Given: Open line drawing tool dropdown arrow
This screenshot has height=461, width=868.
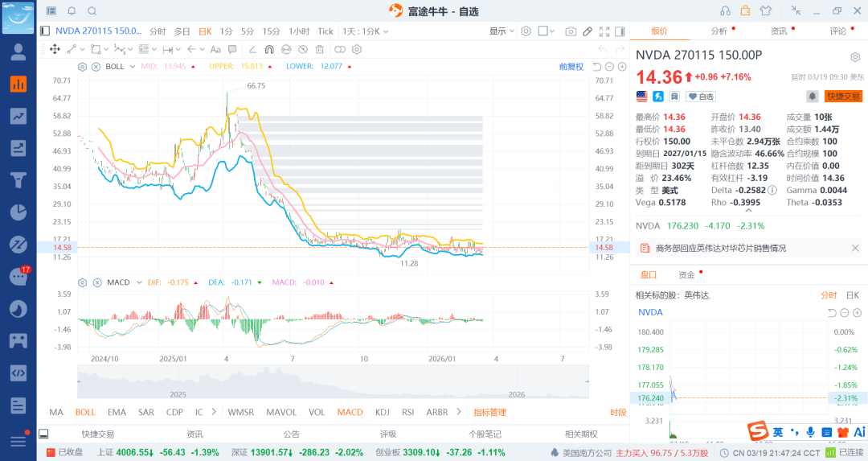Looking at the screenshot, I should point(82,49).
